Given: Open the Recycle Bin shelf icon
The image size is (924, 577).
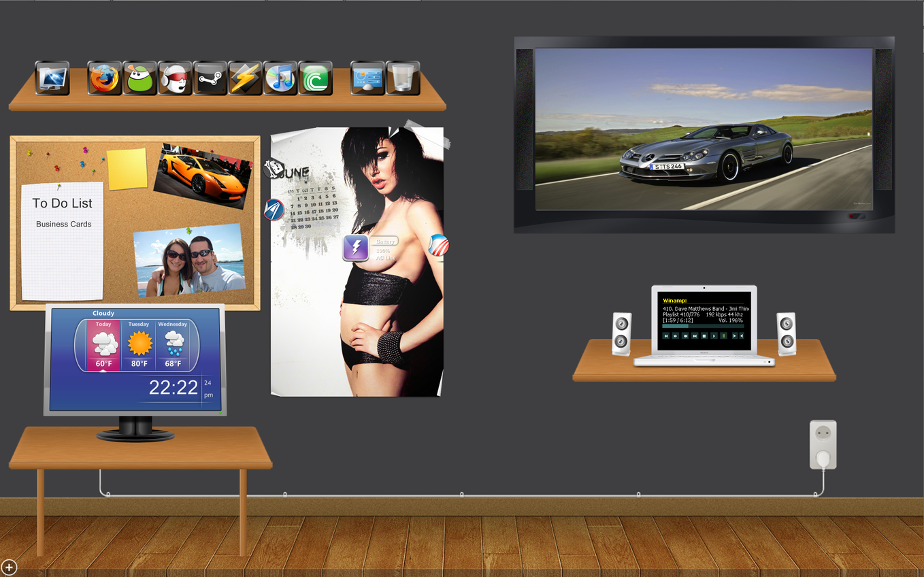Looking at the screenshot, I should [403, 78].
